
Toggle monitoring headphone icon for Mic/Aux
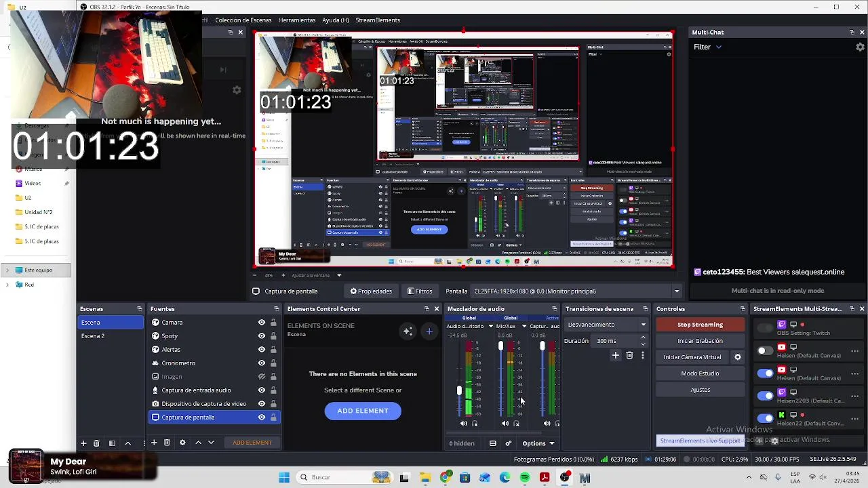coord(517,424)
